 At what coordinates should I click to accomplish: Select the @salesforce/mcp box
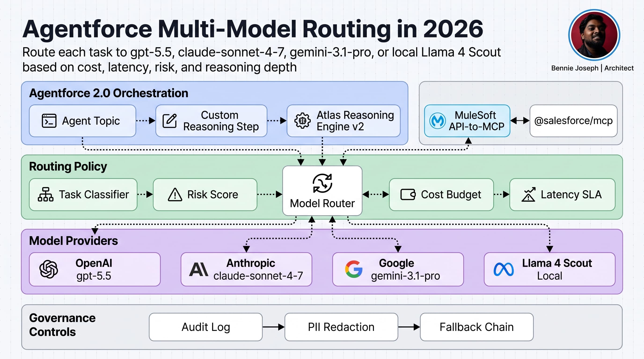tap(574, 121)
